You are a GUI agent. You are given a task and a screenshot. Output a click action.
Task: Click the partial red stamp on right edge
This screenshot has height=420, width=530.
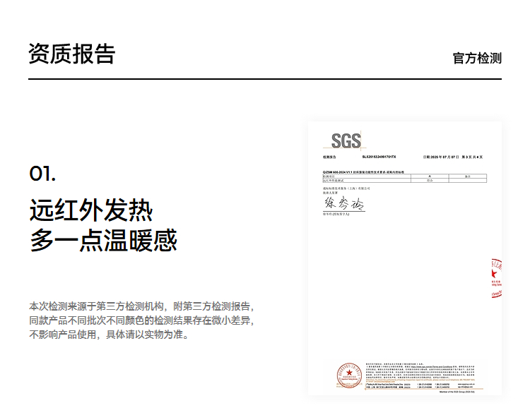pyautogui.click(x=495, y=279)
